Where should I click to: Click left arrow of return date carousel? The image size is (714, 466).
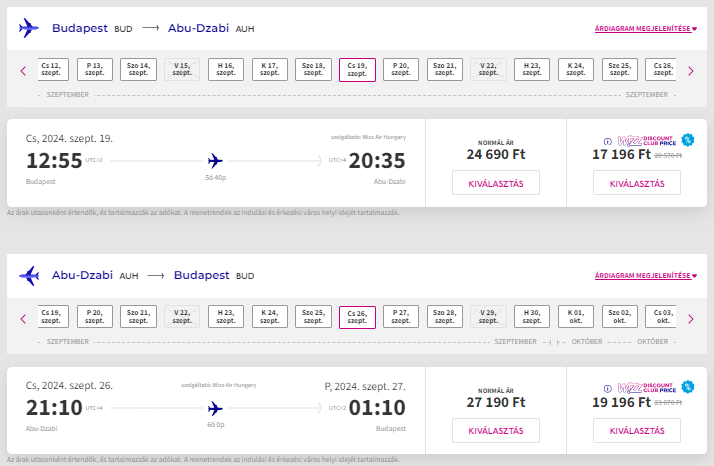point(23,318)
